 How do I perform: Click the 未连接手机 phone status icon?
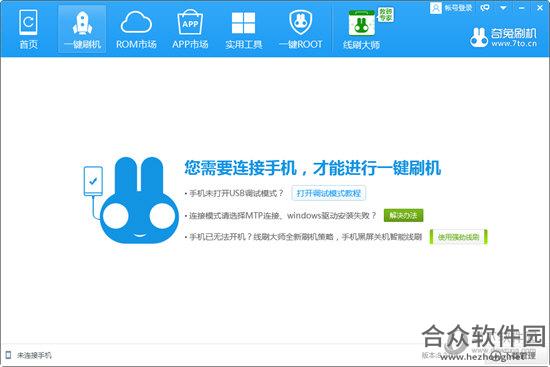9,355
